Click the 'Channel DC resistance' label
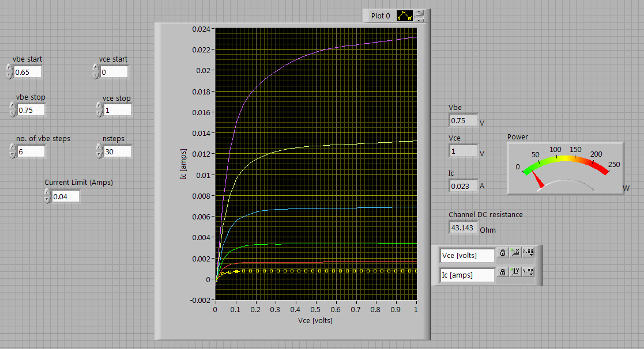The image size is (644, 349). click(485, 214)
